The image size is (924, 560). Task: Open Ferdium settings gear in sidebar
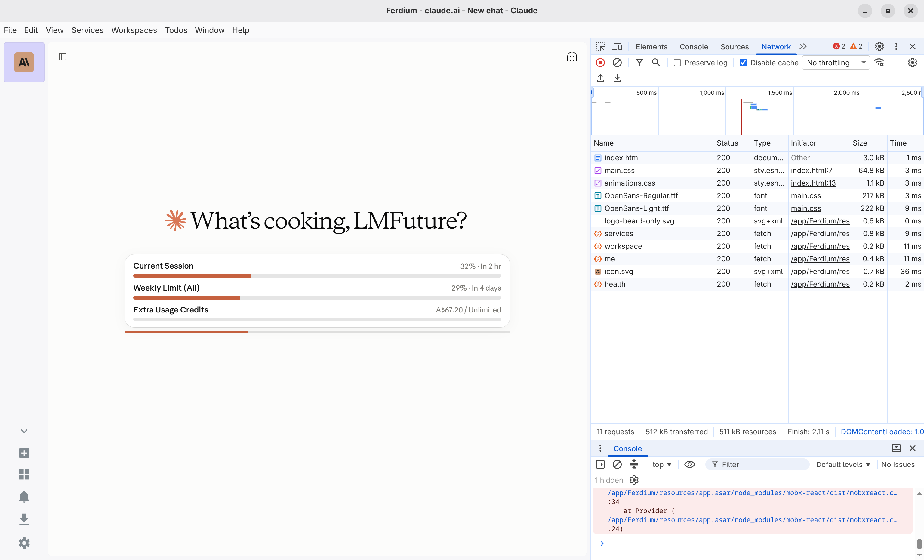pyautogui.click(x=24, y=543)
